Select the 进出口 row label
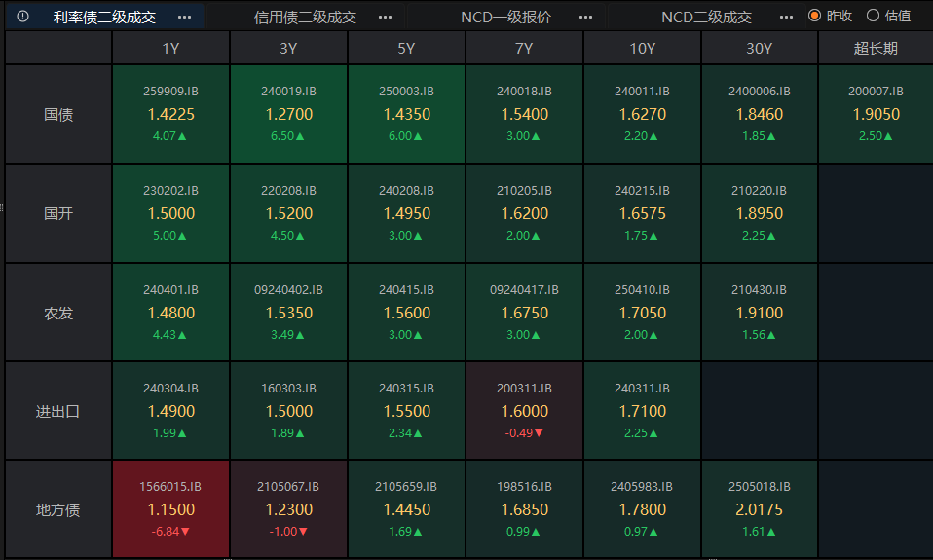This screenshot has width=933, height=560. pos(58,411)
